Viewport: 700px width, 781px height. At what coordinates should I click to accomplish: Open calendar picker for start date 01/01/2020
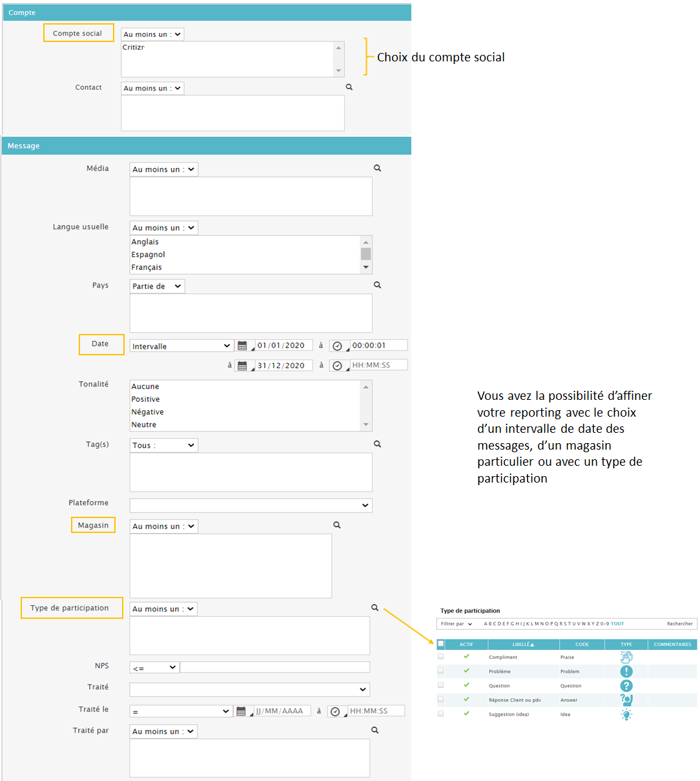coord(242,346)
